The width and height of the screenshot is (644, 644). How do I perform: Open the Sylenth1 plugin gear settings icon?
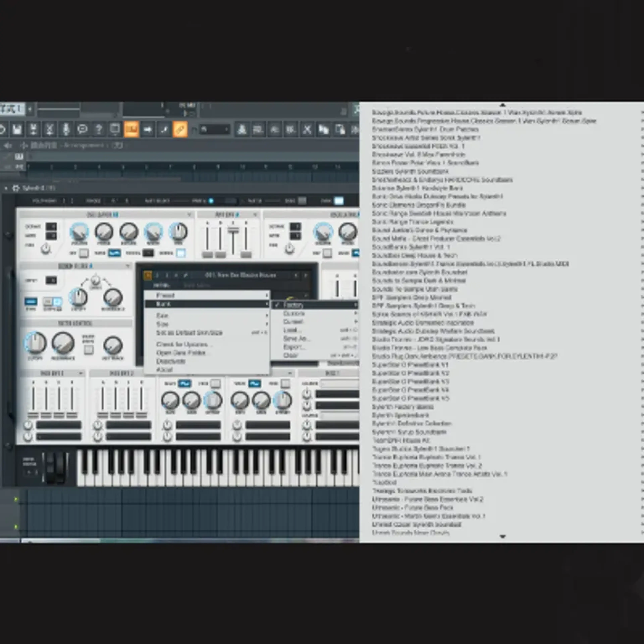click(16, 188)
